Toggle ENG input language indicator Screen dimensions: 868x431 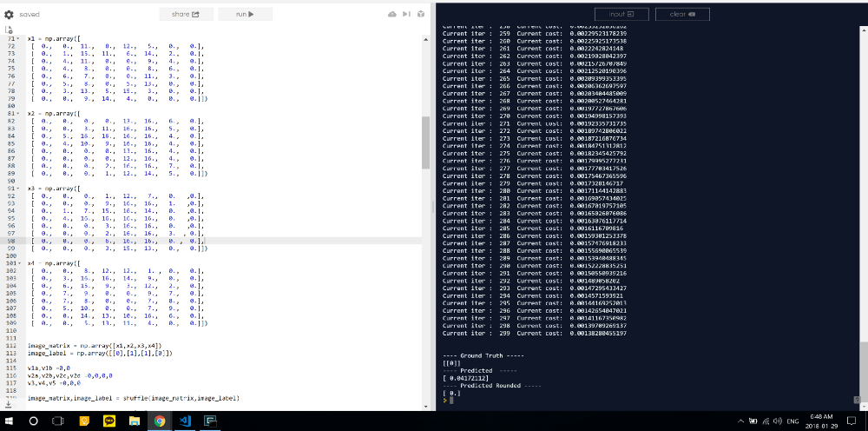click(792, 421)
